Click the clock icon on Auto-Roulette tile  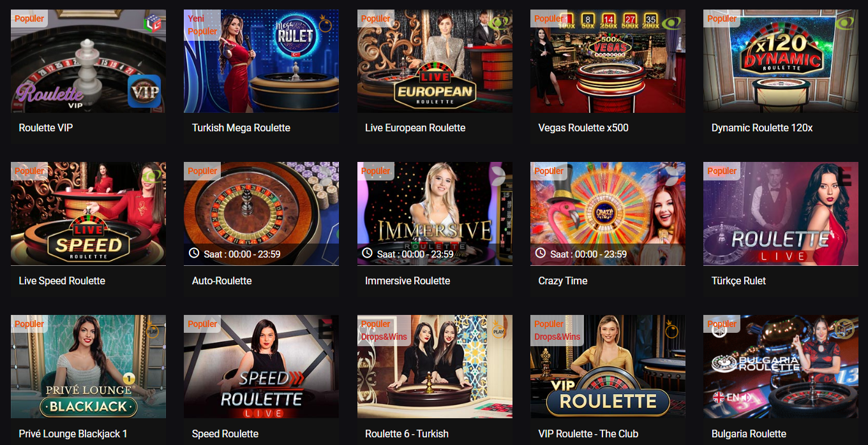tap(195, 253)
